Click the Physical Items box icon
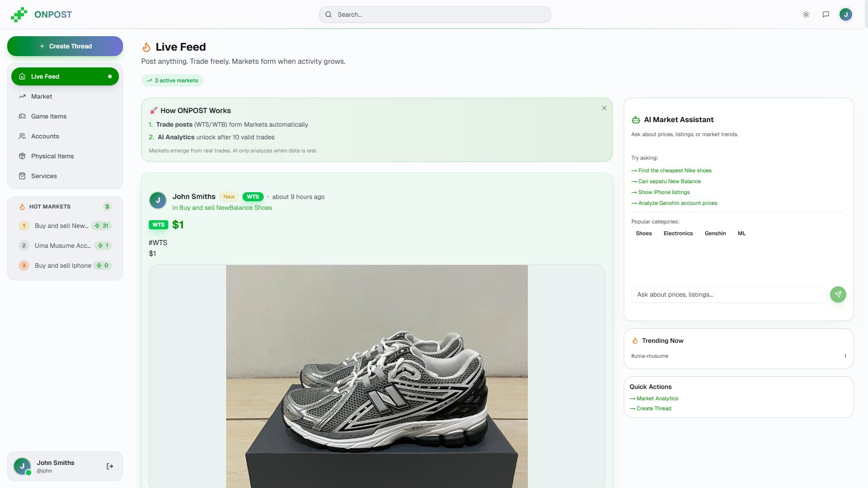The image size is (868, 488). pos(22,156)
